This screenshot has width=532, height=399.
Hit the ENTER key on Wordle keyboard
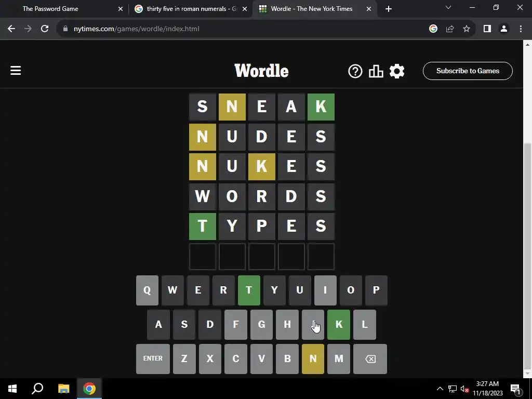pyautogui.click(x=153, y=358)
